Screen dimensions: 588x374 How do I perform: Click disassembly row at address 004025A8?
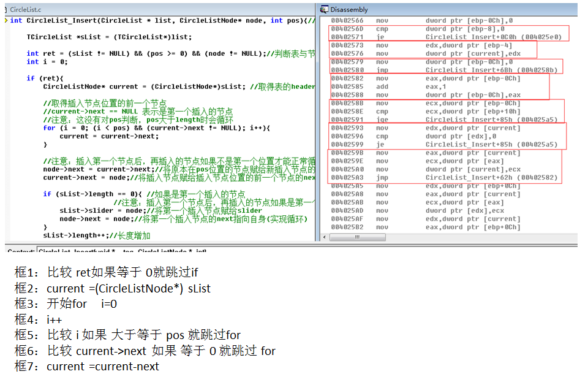tap(426, 194)
